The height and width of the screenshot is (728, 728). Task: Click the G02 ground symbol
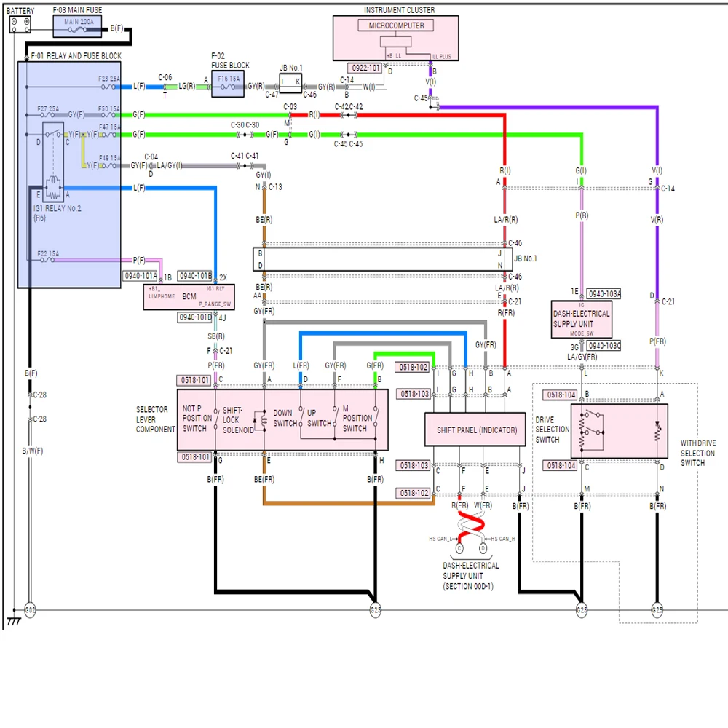[x=30, y=609]
